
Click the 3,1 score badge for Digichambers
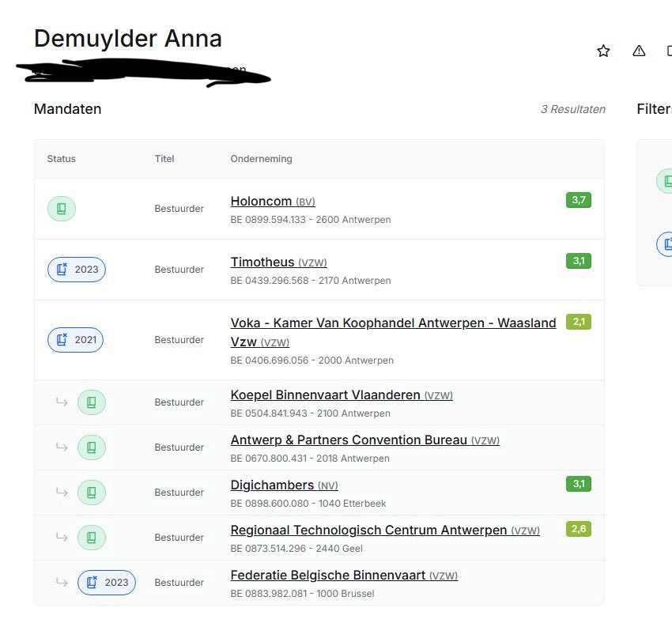[579, 483]
